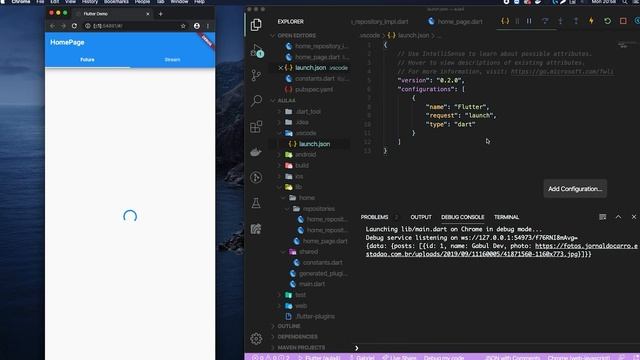
Task: Open the Explorer view in activity bar
Action: [x=256, y=25]
